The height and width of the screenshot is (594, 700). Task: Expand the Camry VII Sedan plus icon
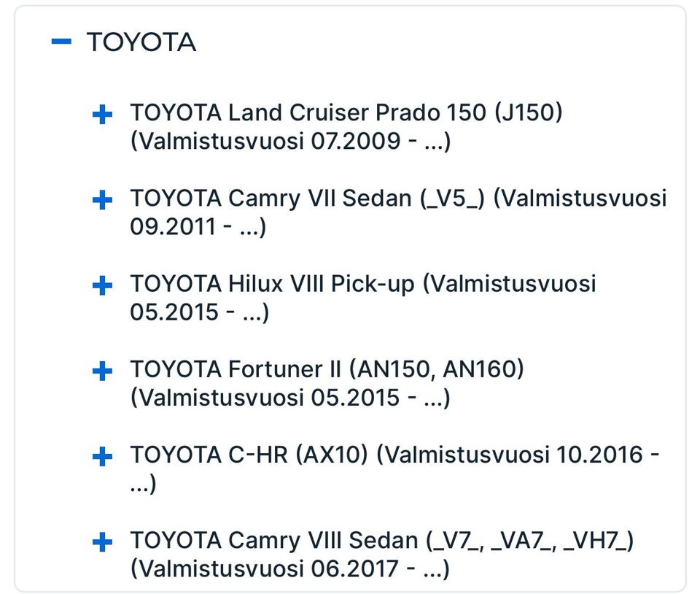103,200
